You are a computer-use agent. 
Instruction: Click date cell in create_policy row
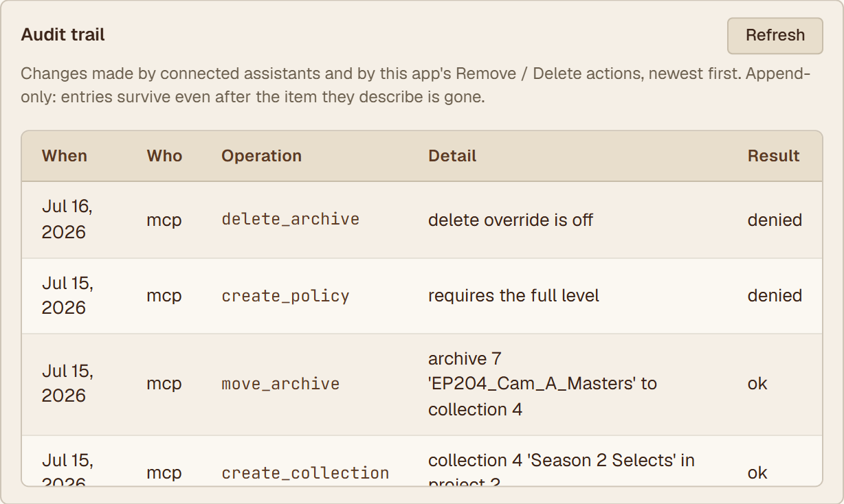pyautogui.click(x=67, y=296)
